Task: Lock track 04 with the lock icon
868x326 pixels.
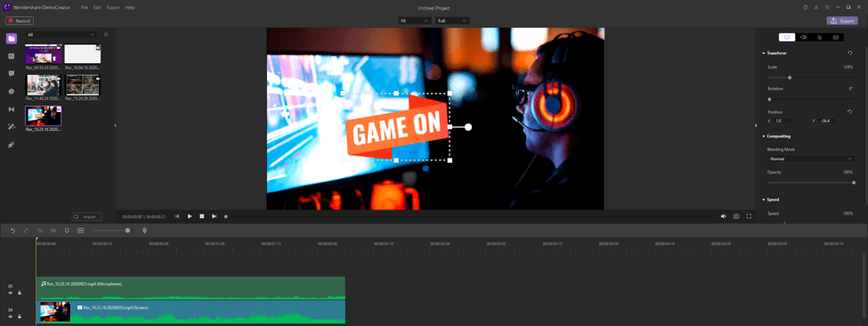Action: pyautogui.click(x=19, y=316)
